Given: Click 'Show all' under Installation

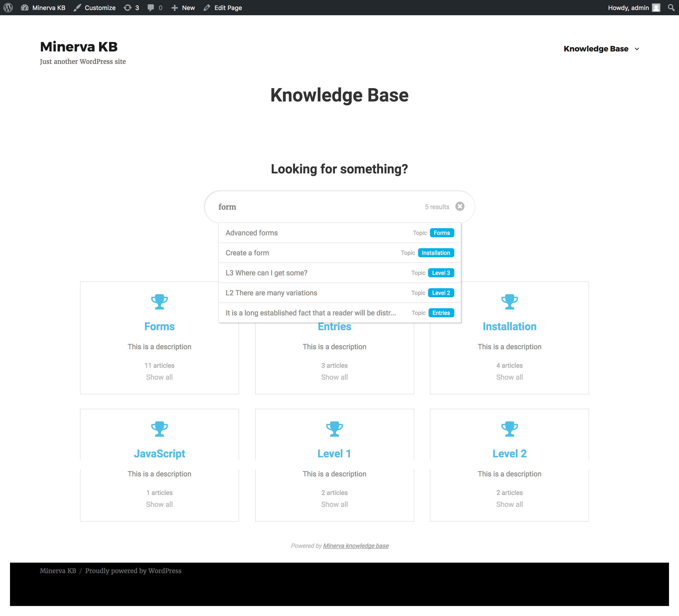Looking at the screenshot, I should 509,377.
